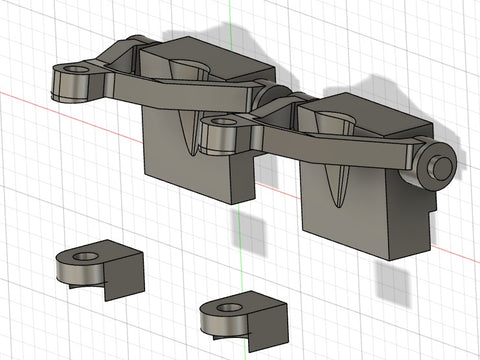Select the loose bracket piece at lower left

point(101,270)
